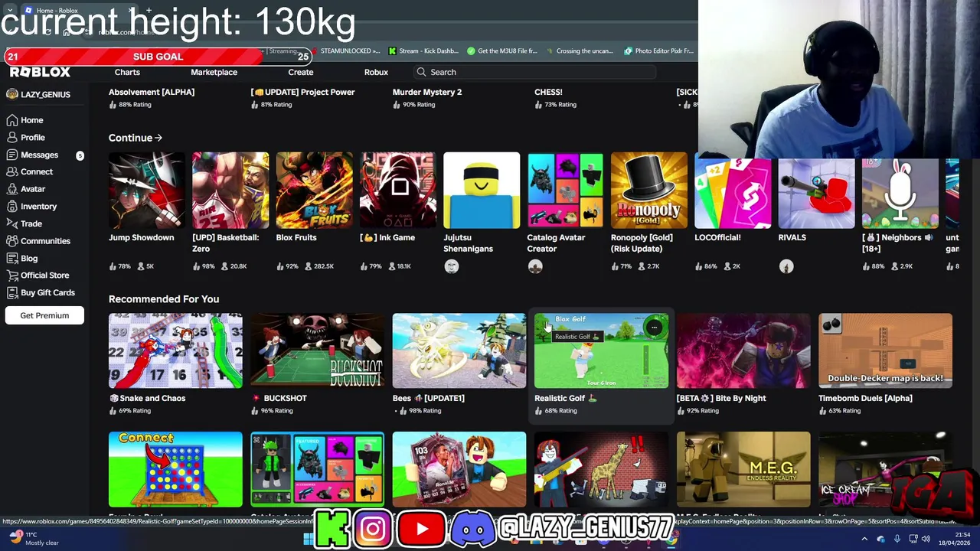Image resolution: width=980 pixels, height=551 pixels.
Task: Click the Messages unread count badge
Action: point(80,155)
